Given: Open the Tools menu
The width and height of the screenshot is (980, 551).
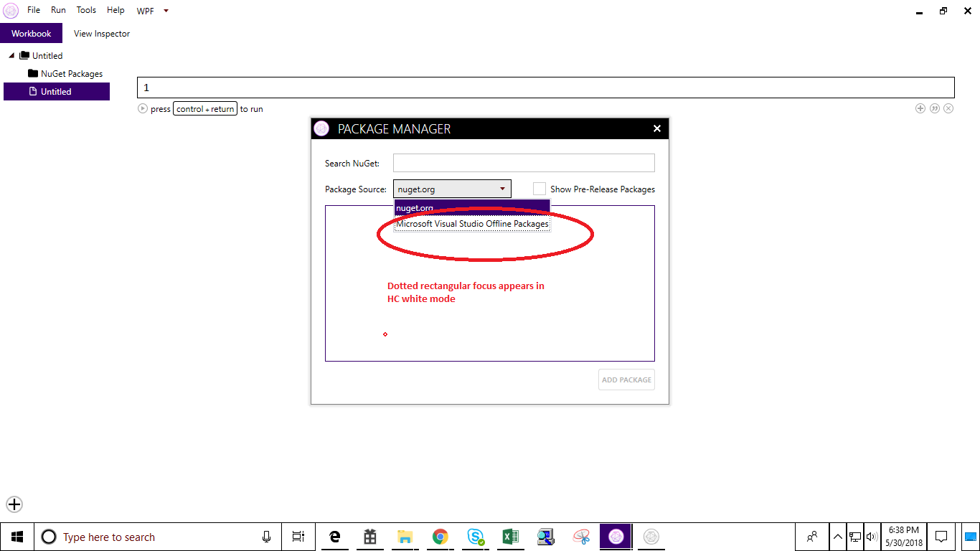Looking at the screenshot, I should (85, 10).
